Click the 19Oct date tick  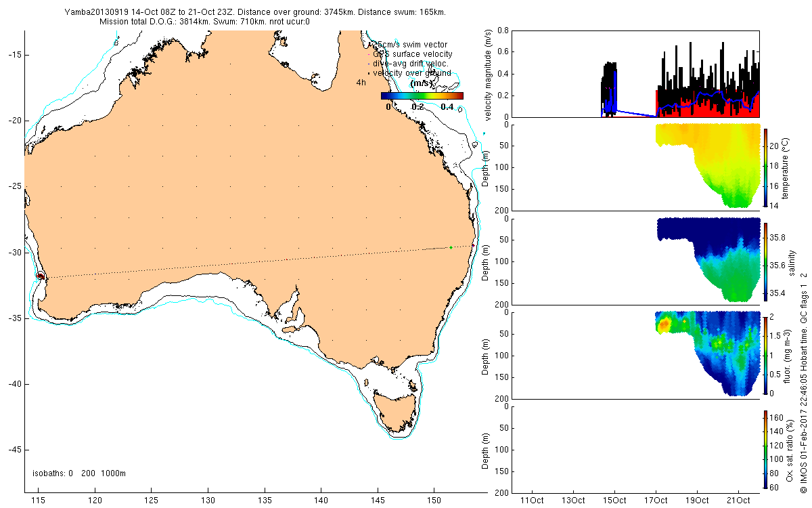(698, 501)
